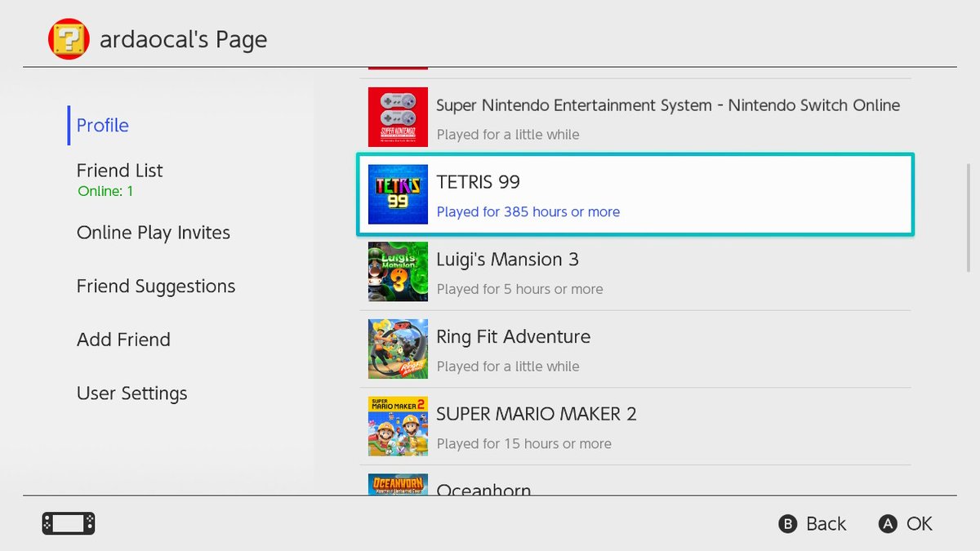Select the TETRIS 99 game icon
This screenshot has height=551, width=980.
pos(398,194)
